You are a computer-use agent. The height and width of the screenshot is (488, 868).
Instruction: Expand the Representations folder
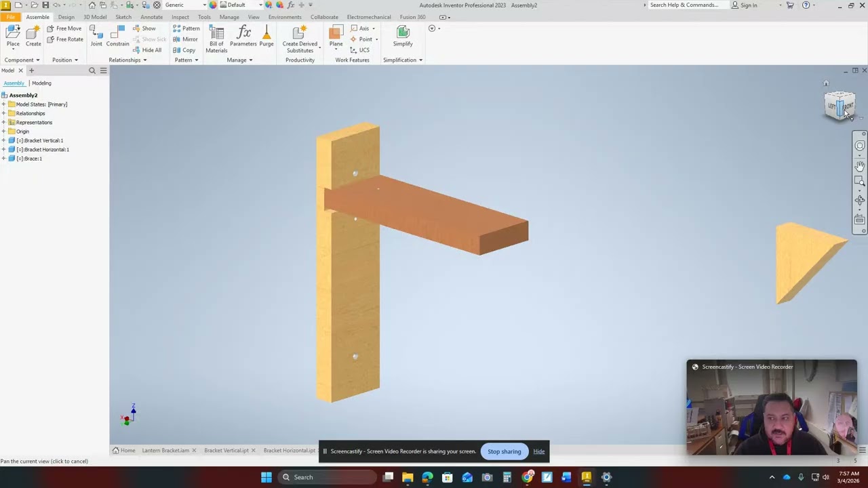(3, 123)
